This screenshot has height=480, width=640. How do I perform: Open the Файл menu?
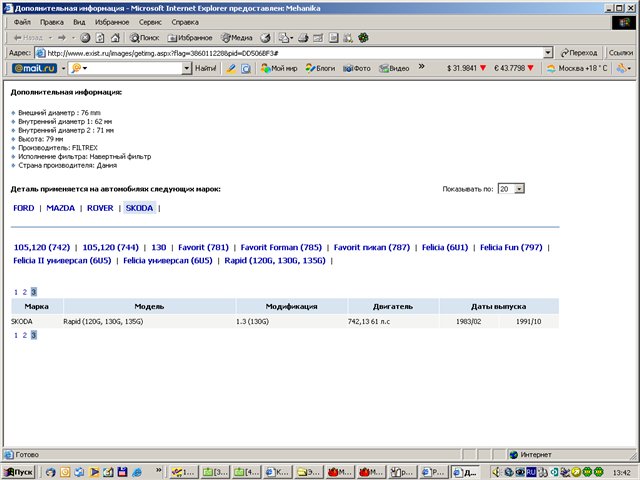(22, 22)
